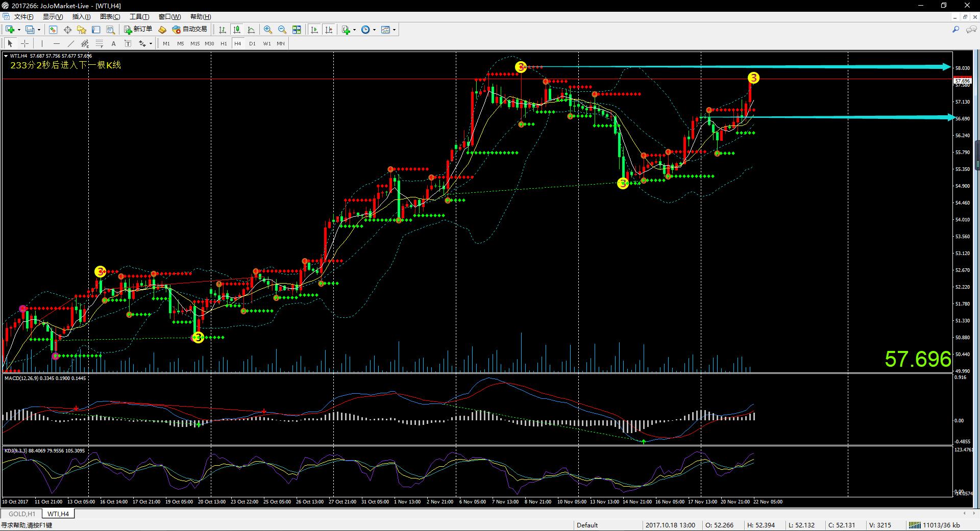Draw a trendline with the diagonal line tool
The height and width of the screenshot is (531, 980).
pos(71,43)
